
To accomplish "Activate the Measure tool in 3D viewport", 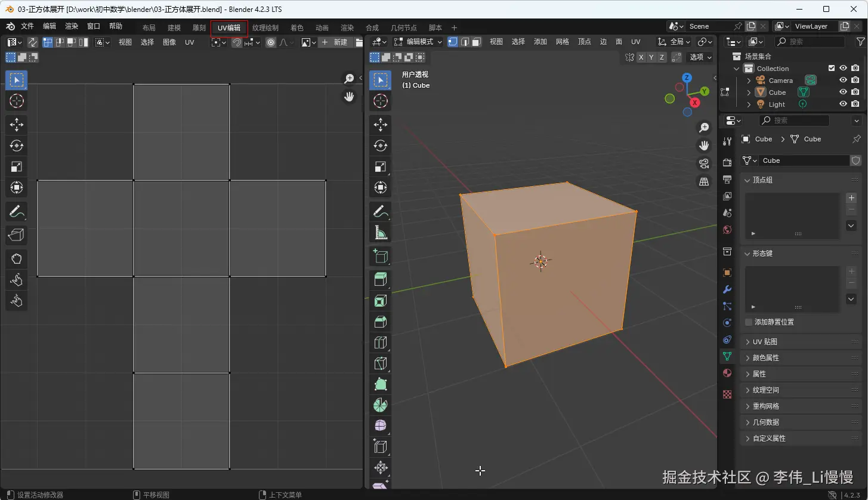I will [380, 232].
